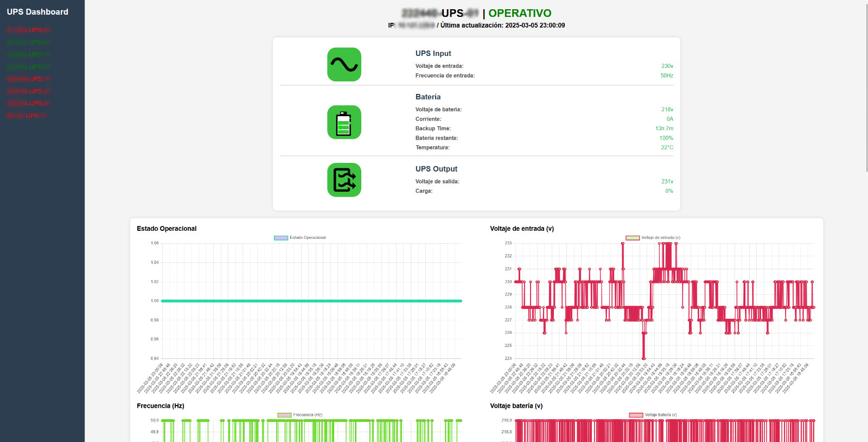The image size is (868, 442).
Task: Click the OPERATIVO status text in the header
Action: [x=520, y=13]
